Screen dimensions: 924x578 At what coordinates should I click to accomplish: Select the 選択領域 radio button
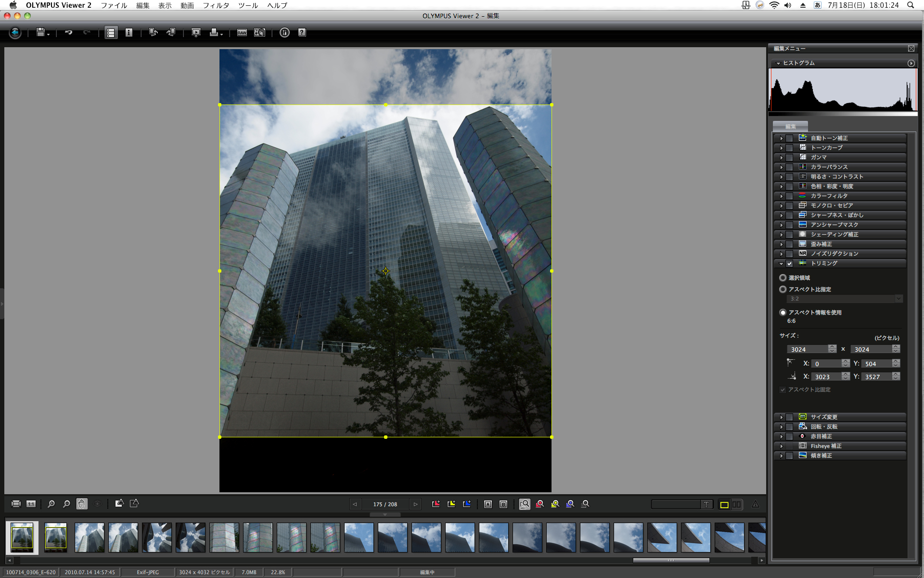click(x=783, y=278)
